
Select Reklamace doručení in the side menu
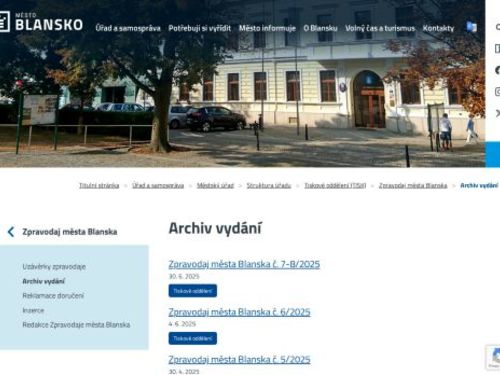pyautogui.click(x=53, y=296)
